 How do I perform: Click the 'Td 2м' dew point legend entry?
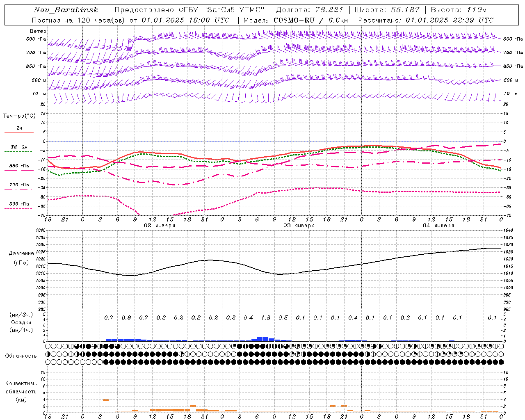point(19,147)
